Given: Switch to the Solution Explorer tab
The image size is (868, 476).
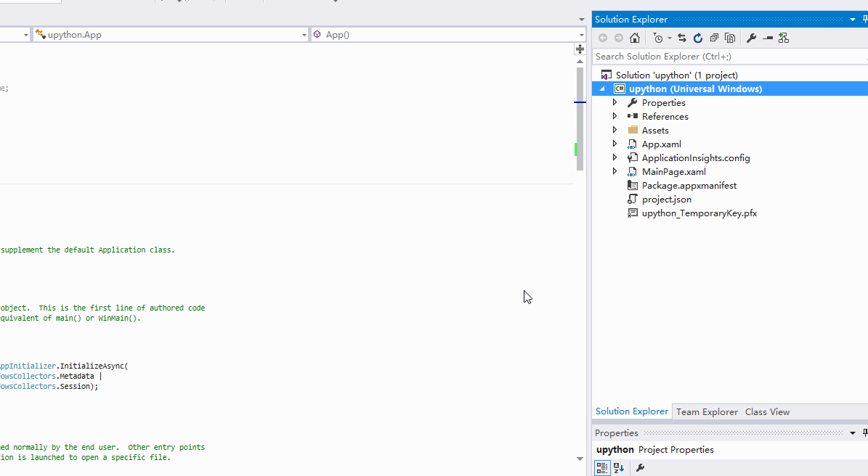Looking at the screenshot, I should click(632, 411).
